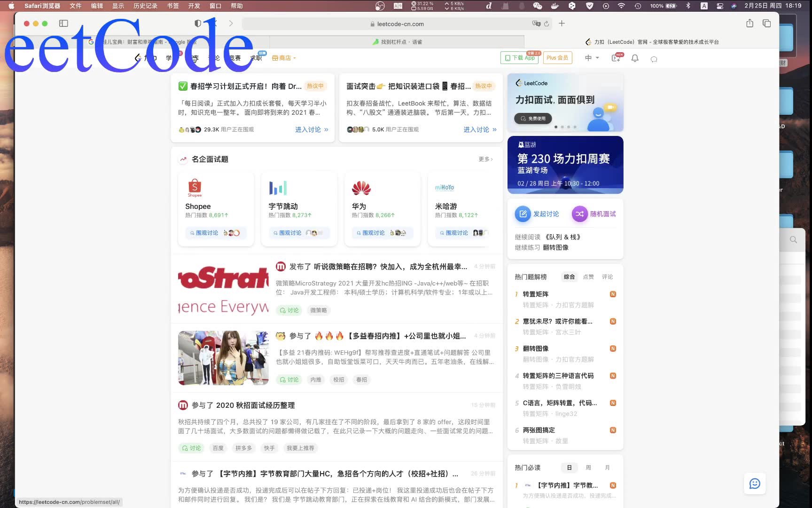Click the 拼多多 tag
Image resolution: width=812 pixels, height=508 pixels.
[243, 448]
